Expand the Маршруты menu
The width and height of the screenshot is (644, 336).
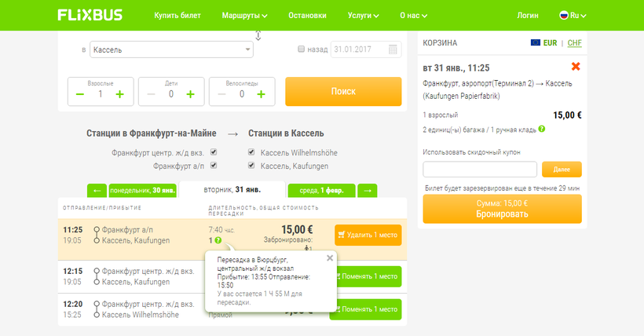(x=245, y=15)
